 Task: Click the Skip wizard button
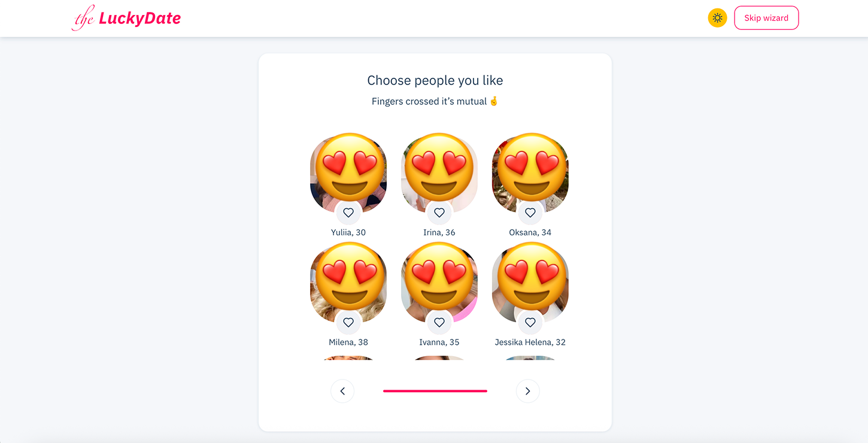tap(766, 17)
